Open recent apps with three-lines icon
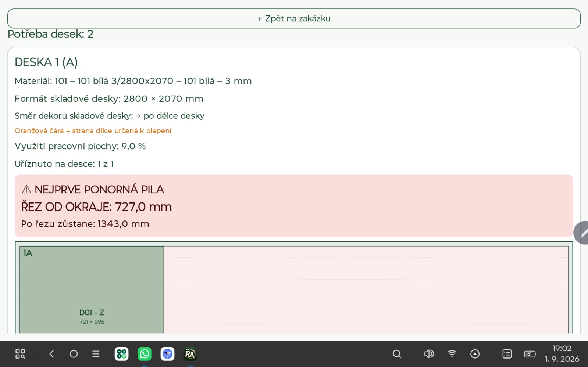588x367 pixels. (96, 354)
